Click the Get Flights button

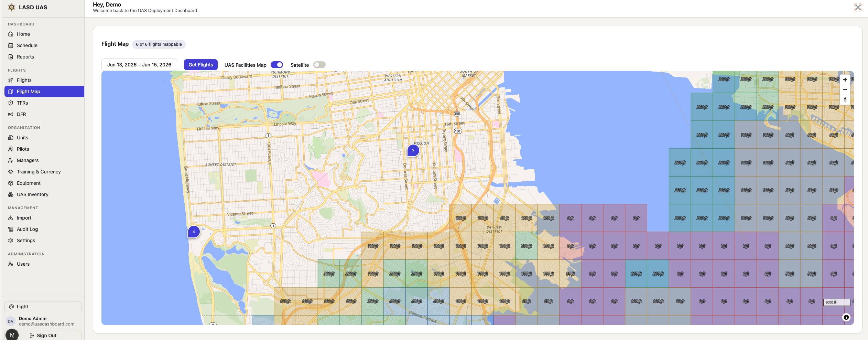[x=201, y=65]
